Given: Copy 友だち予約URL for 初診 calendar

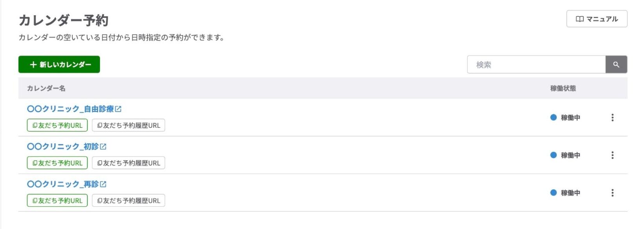Looking at the screenshot, I should (x=57, y=163).
